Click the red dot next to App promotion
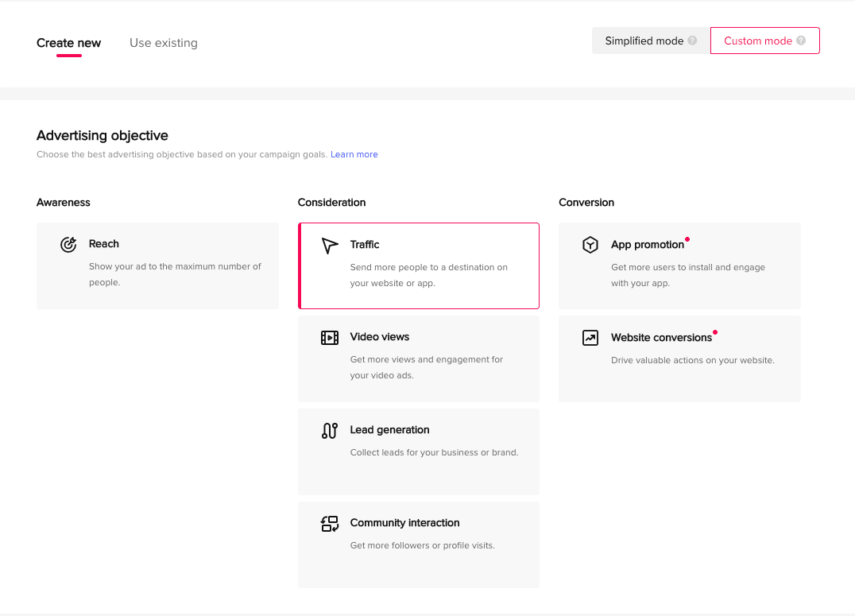 tap(687, 239)
